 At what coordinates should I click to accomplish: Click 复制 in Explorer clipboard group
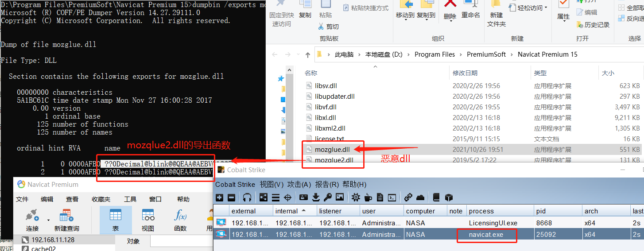click(305, 10)
